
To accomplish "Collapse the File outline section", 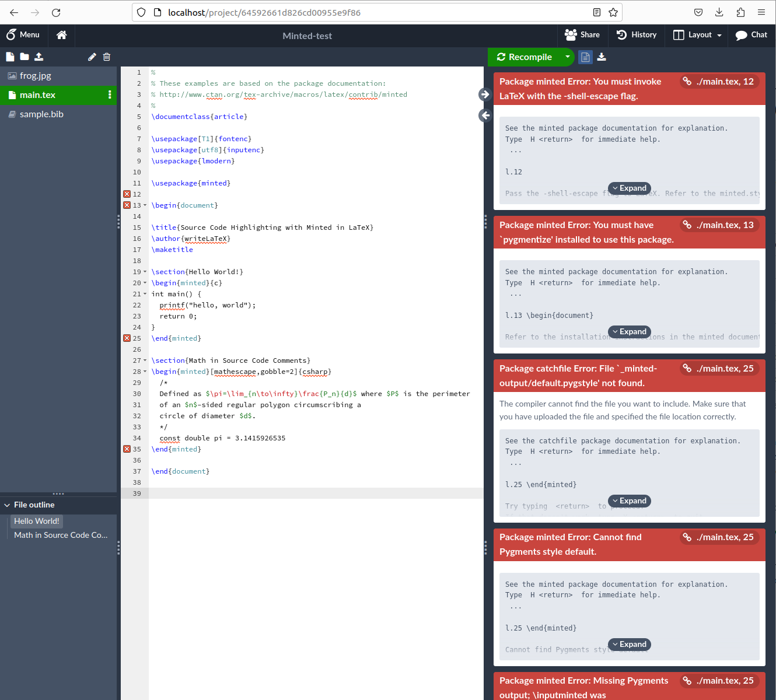I will tap(7, 505).
